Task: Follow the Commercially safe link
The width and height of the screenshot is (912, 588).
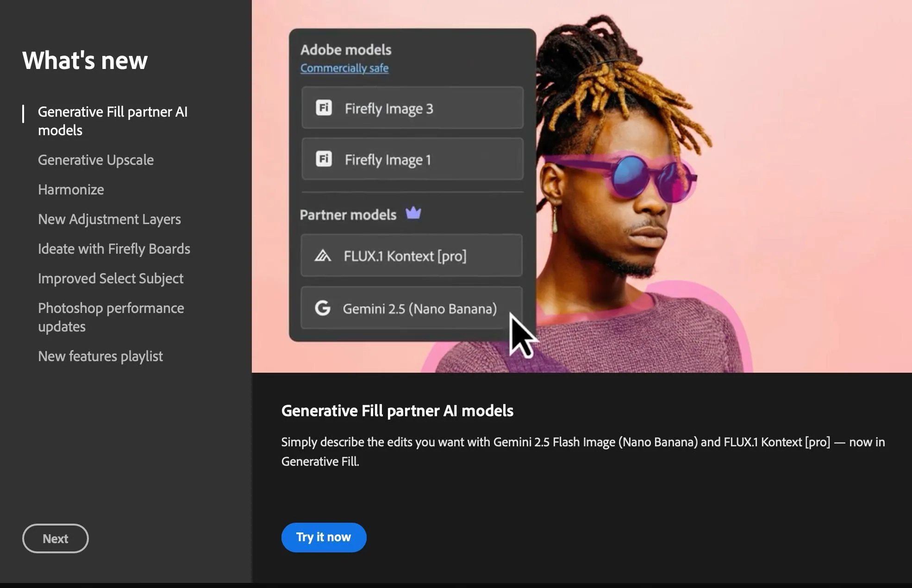Action: (344, 68)
